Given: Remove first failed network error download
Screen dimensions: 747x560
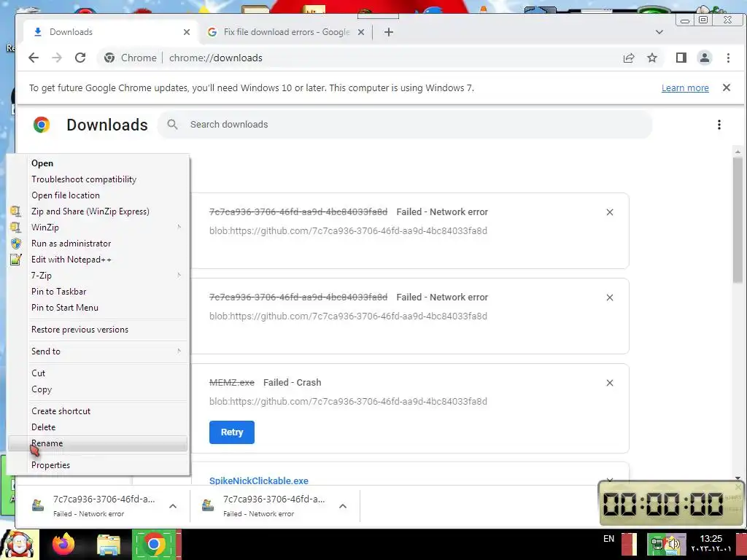Looking at the screenshot, I should (609, 212).
